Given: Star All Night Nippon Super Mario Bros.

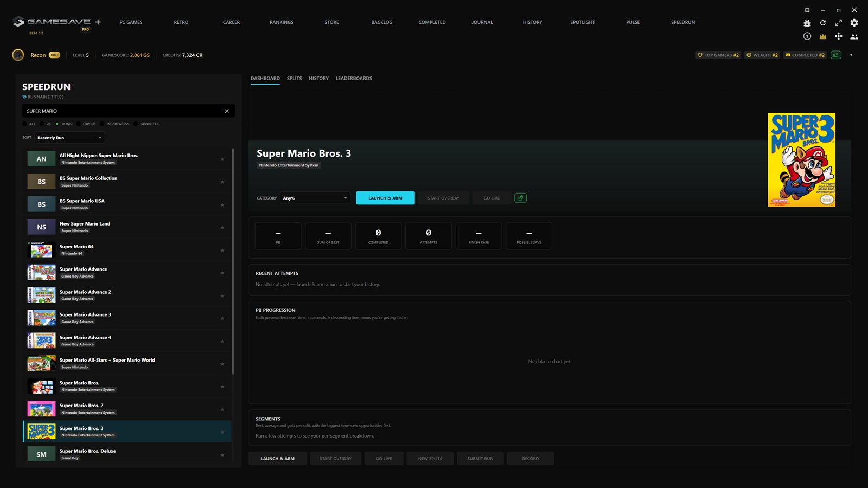Looking at the screenshot, I should pyautogui.click(x=222, y=159).
